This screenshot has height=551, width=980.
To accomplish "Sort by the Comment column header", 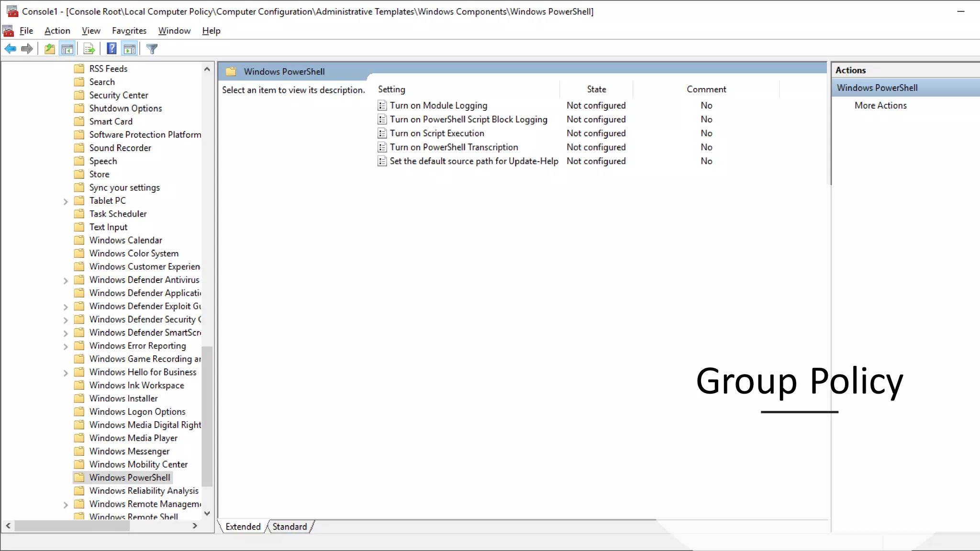I will [706, 89].
